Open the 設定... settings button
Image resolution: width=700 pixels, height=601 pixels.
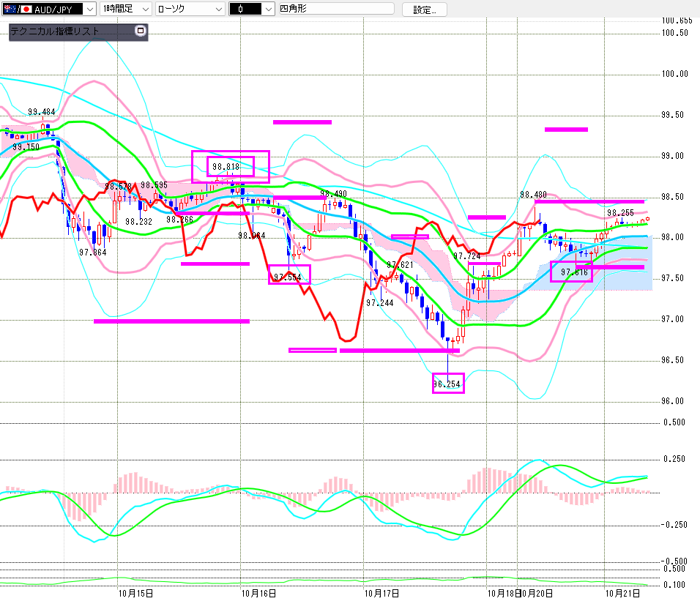pyautogui.click(x=424, y=10)
